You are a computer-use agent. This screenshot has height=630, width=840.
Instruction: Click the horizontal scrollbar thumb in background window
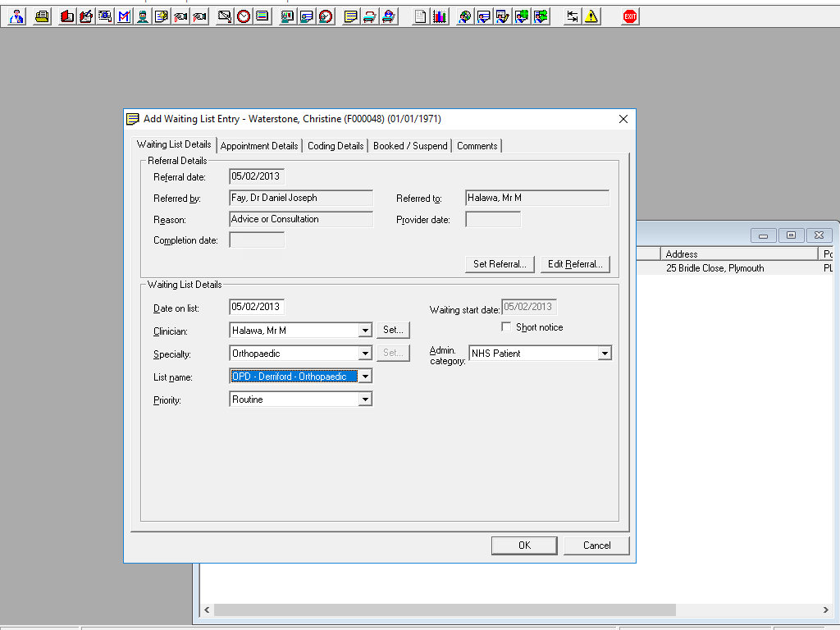(445, 609)
